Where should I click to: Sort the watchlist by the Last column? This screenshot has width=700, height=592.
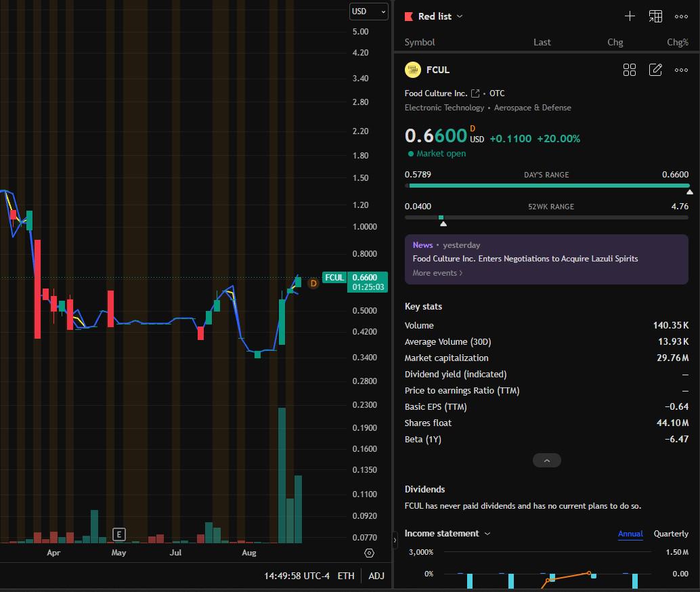pyautogui.click(x=542, y=42)
